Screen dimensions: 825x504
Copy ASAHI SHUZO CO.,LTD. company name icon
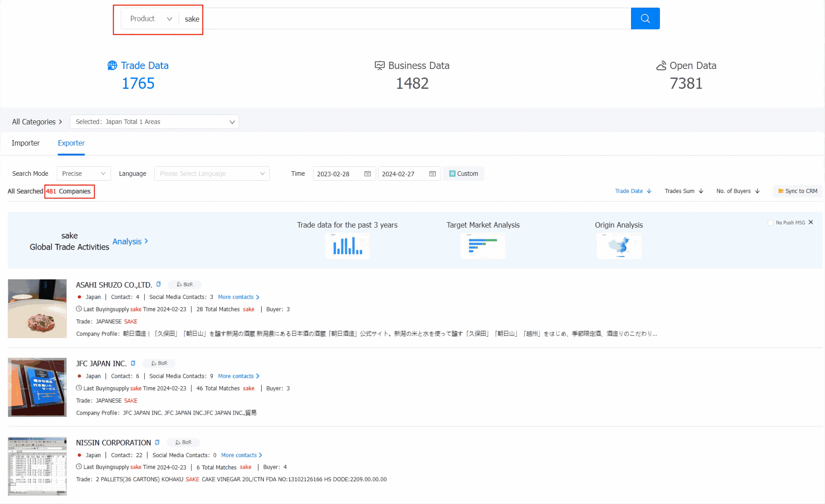pos(158,284)
